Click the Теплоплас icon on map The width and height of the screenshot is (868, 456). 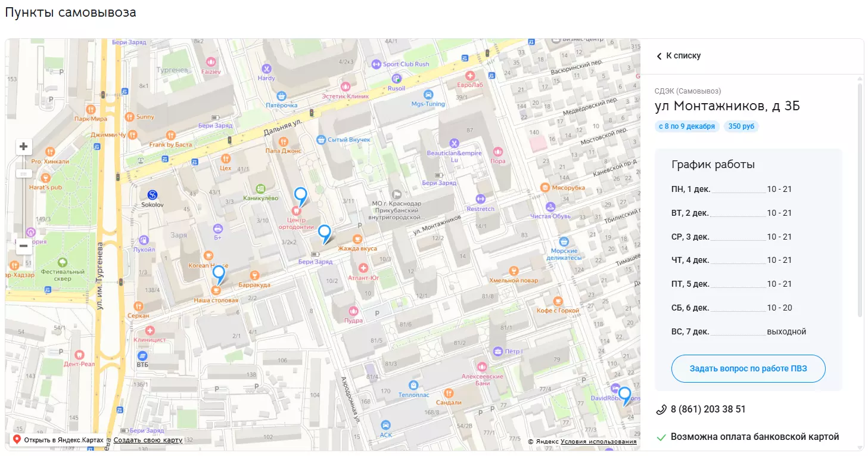(x=413, y=385)
